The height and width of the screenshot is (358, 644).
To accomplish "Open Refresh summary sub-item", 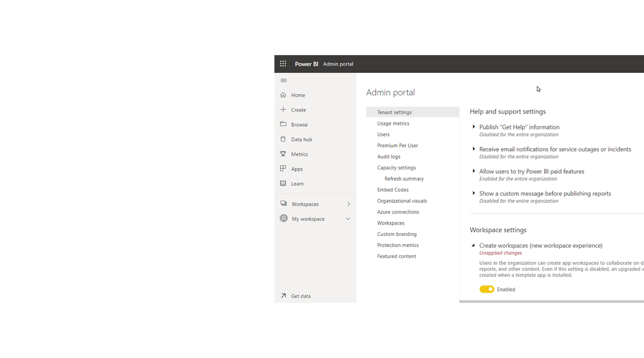I will [404, 179].
